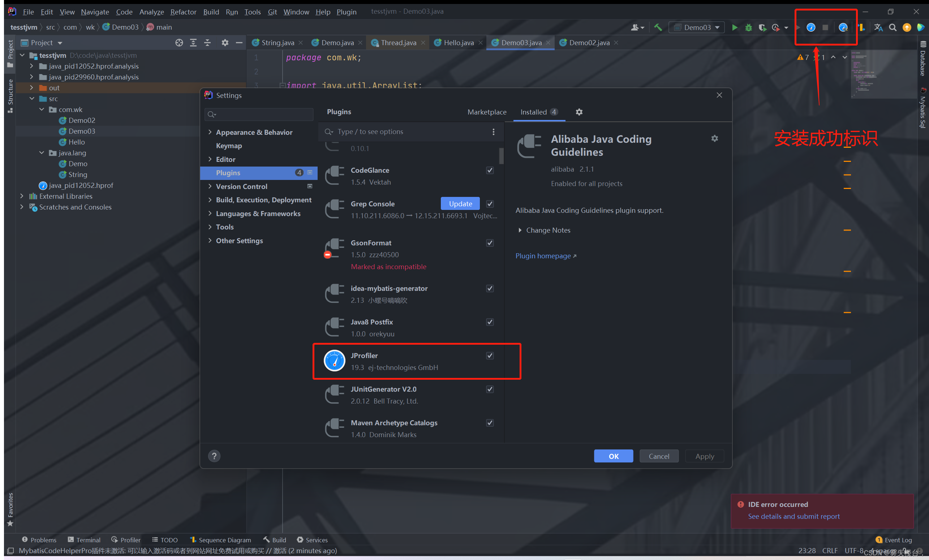Run Demo03 with the green play icon
This screenshot has width=929, height=560.
[735, 27]
